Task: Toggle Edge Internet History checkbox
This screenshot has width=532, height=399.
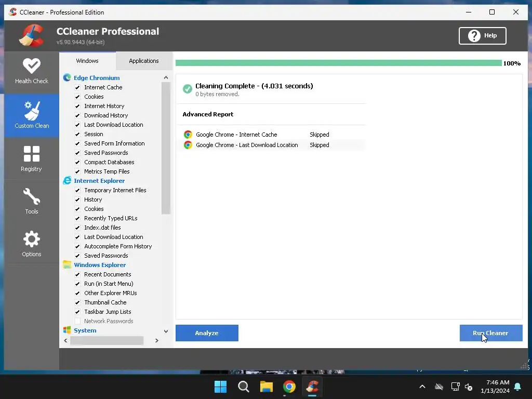Action: (x=77, y=106)
